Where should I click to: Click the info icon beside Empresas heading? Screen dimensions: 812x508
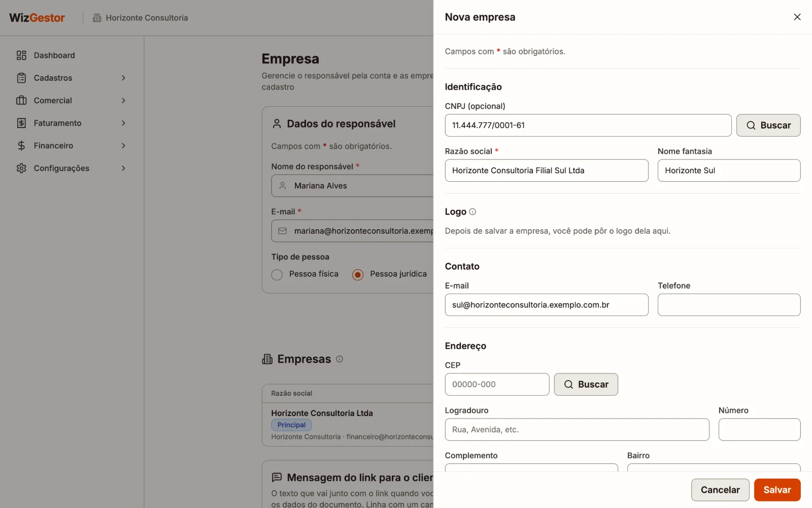pyautogui.click(x=340, y=359)
